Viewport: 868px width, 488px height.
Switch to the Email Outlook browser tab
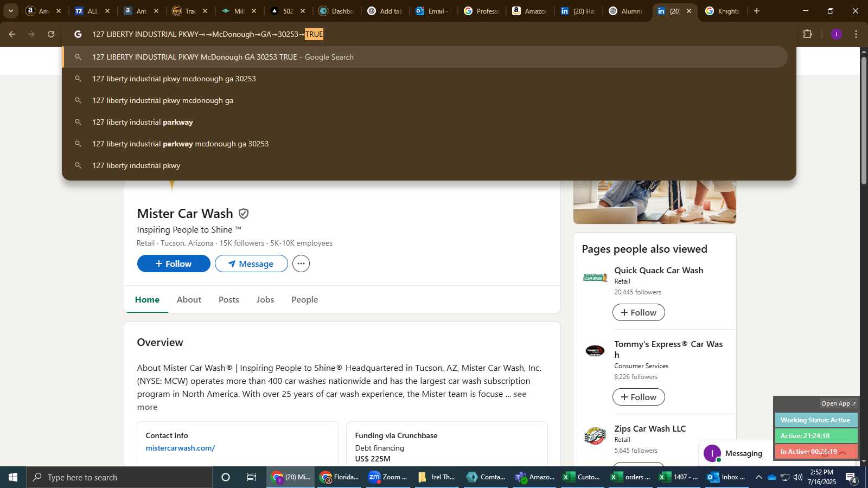point(434,11)
